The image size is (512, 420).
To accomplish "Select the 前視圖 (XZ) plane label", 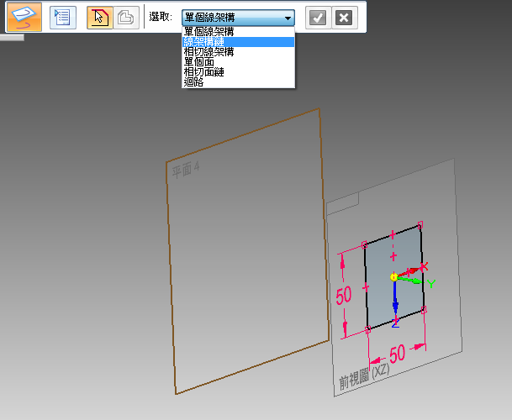I will click(x=364, y=377).
